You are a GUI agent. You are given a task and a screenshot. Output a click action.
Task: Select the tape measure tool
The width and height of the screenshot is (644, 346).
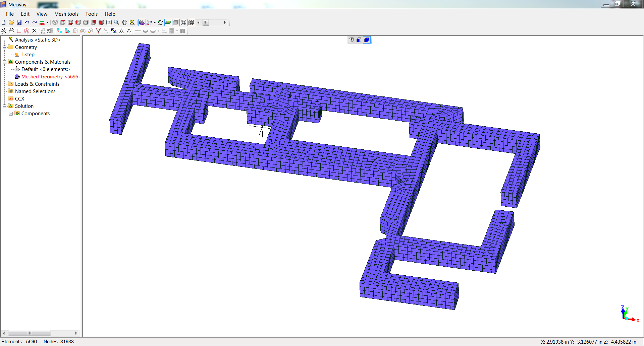[x=132, y=22]
